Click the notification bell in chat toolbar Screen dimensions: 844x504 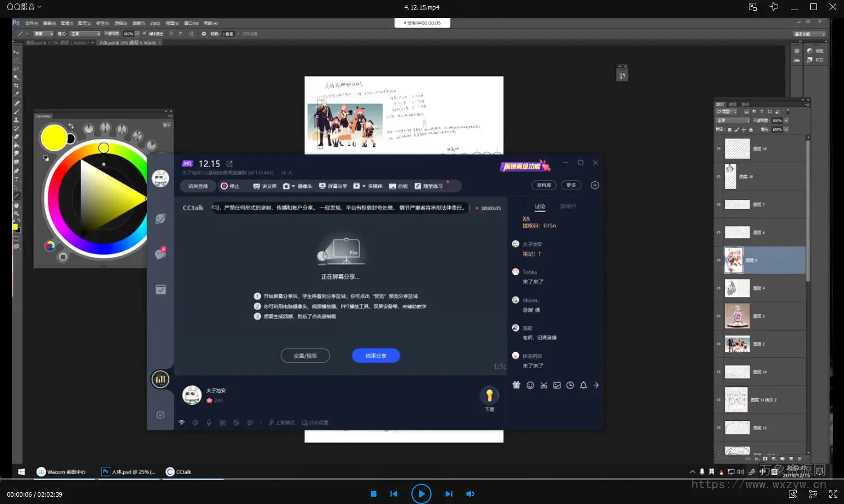pyautogui.click(x=583, y=385)
